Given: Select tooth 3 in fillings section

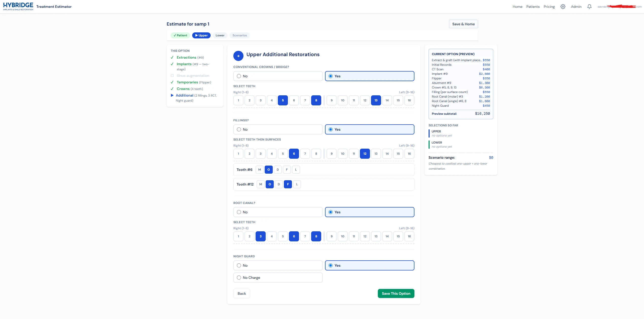Looking at the screenshot, I should pos(261,154).
